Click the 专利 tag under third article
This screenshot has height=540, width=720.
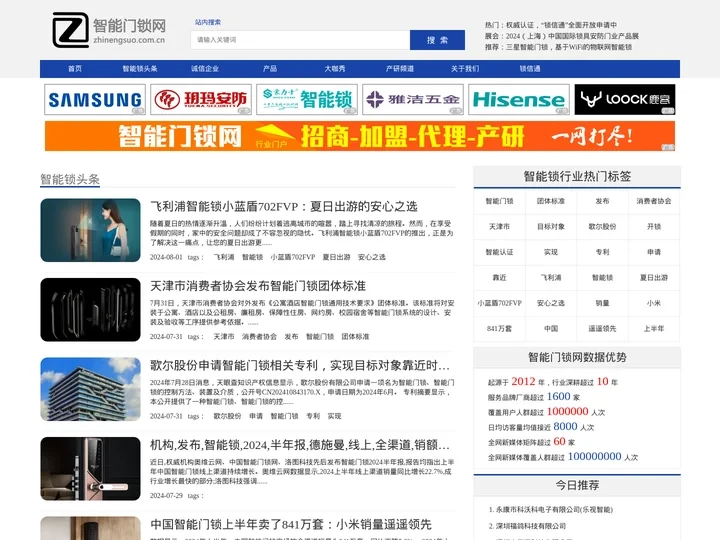click(x=313, y=416)
